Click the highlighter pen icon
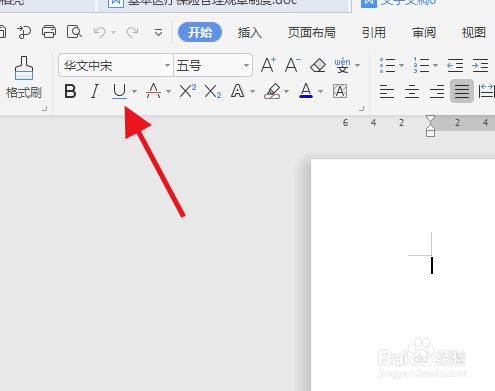This screenshot has width=495, height=391. [272, 91]
